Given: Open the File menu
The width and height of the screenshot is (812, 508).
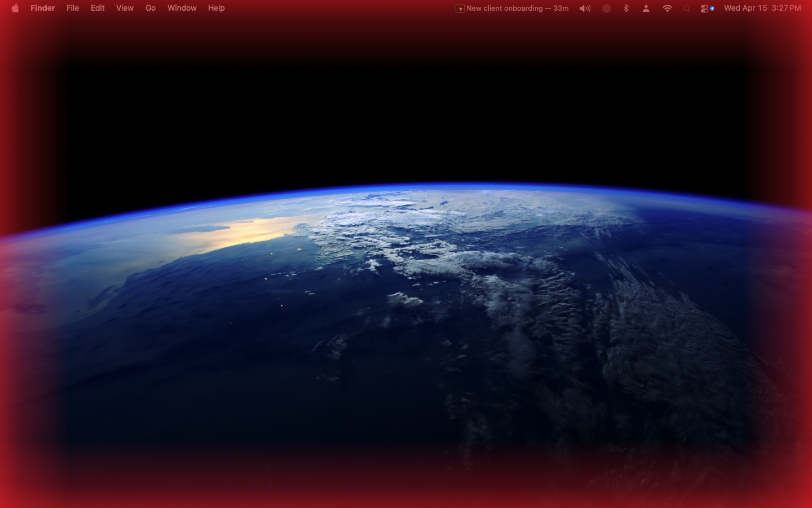Looking at the screenshot, I should 72,8.
